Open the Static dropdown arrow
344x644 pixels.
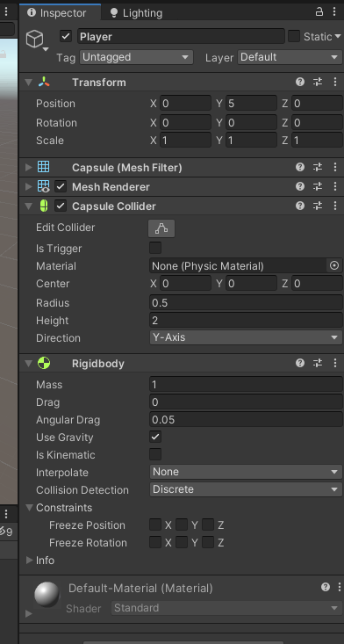point(338,37)
